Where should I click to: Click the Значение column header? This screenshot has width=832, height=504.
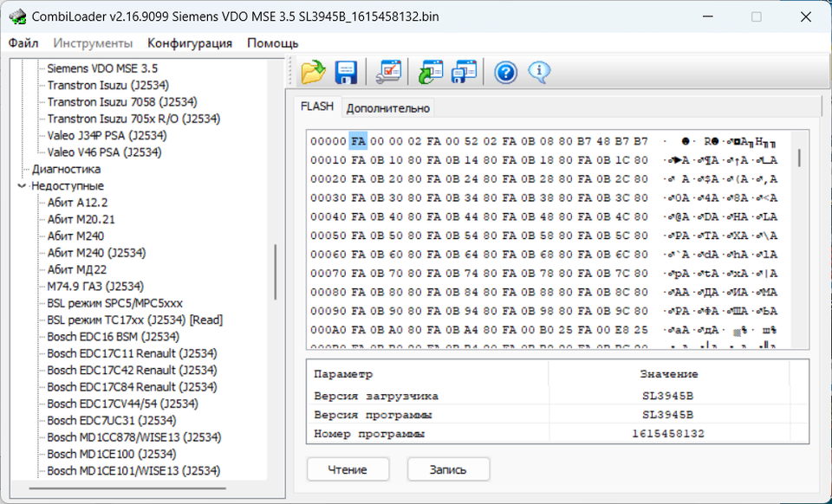pyautogui.click(x=668, y=374)
